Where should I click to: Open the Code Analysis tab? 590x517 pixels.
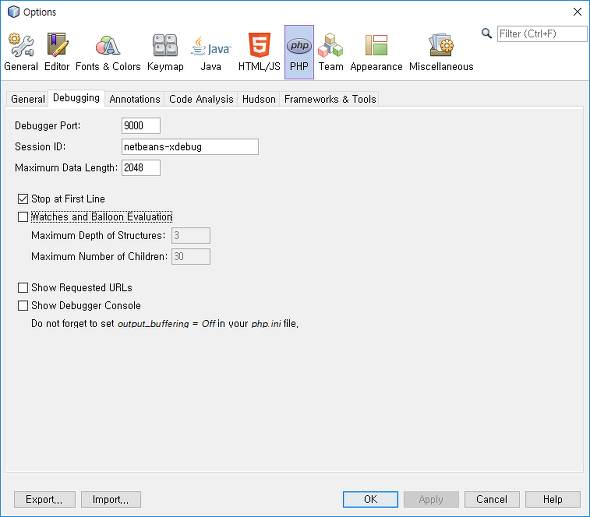point(201,99)
